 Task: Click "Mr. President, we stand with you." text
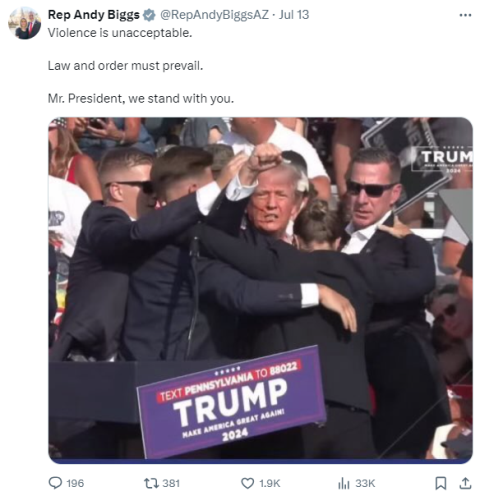pos(141,99)
